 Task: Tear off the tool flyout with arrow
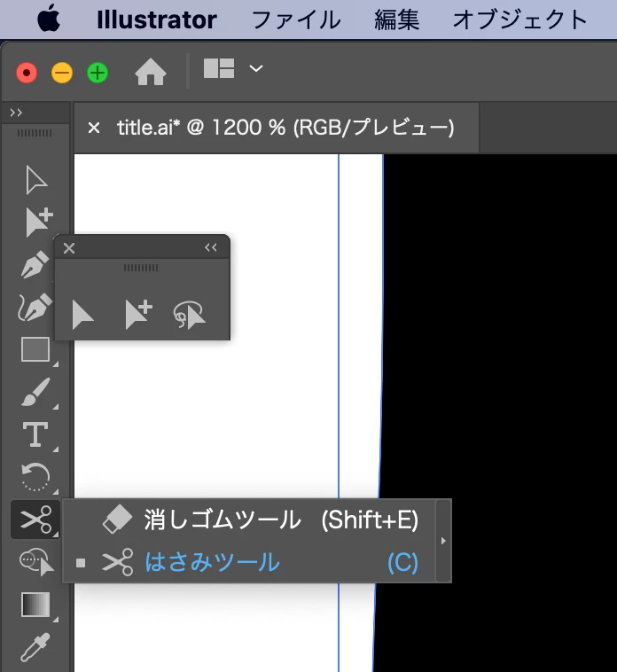tap(443, 541)
